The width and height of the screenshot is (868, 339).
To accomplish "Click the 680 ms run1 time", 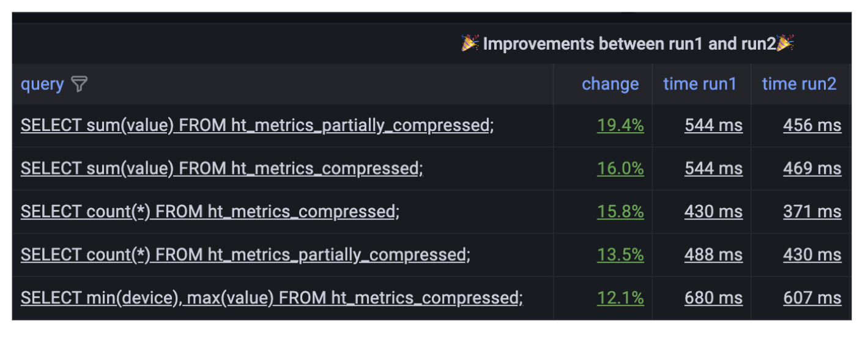I will (x=713, y=298).
